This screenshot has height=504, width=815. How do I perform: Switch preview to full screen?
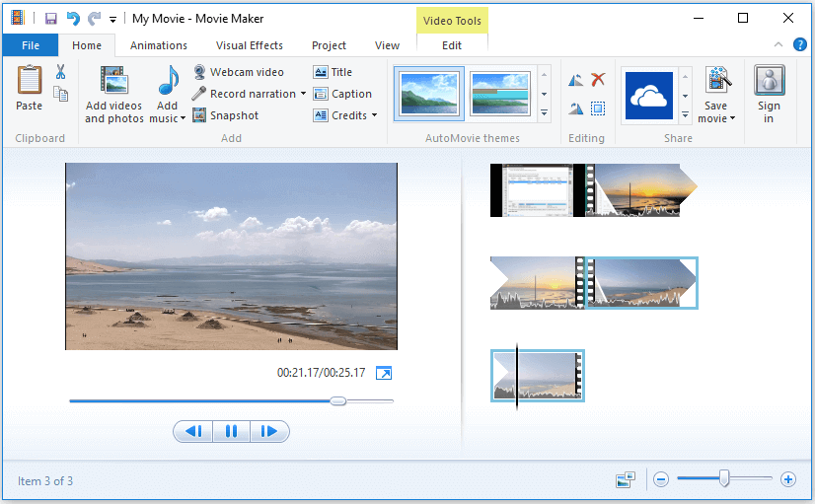(384, 373)
